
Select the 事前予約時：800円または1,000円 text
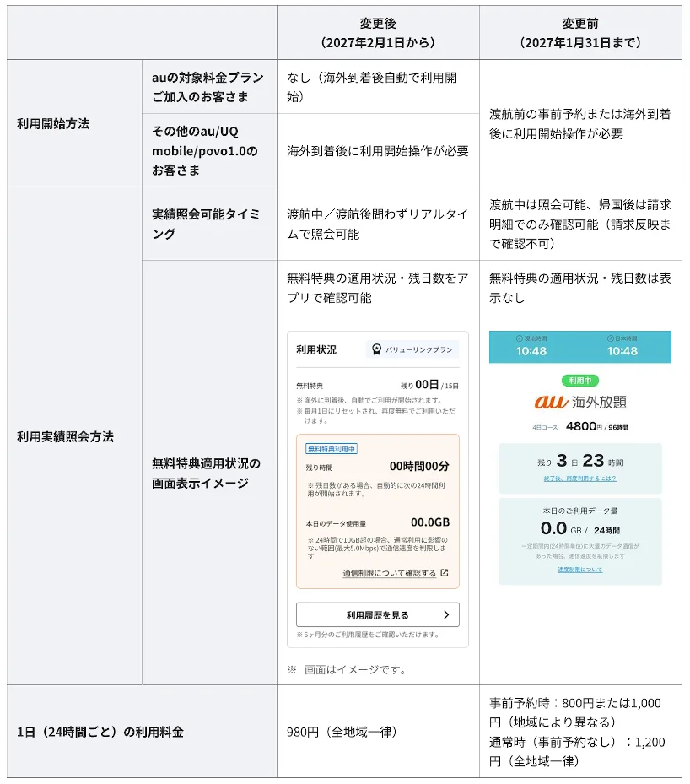pos(575,712)
